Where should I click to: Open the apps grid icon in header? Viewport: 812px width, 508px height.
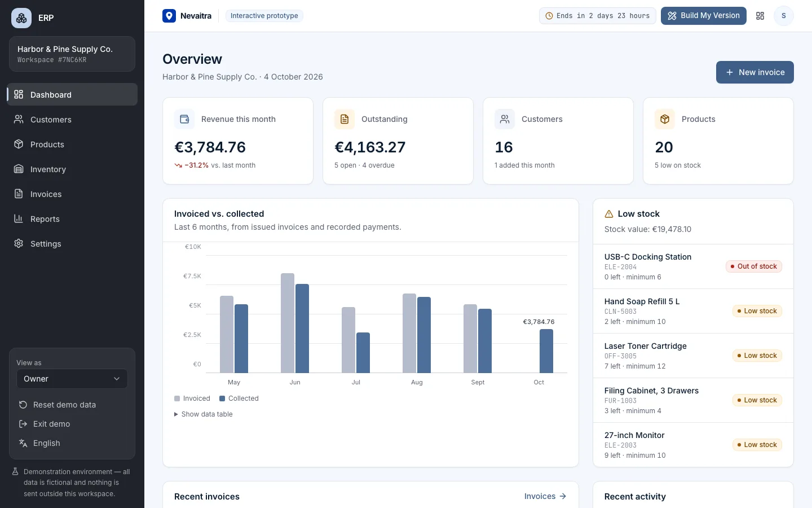pos(760,16)
